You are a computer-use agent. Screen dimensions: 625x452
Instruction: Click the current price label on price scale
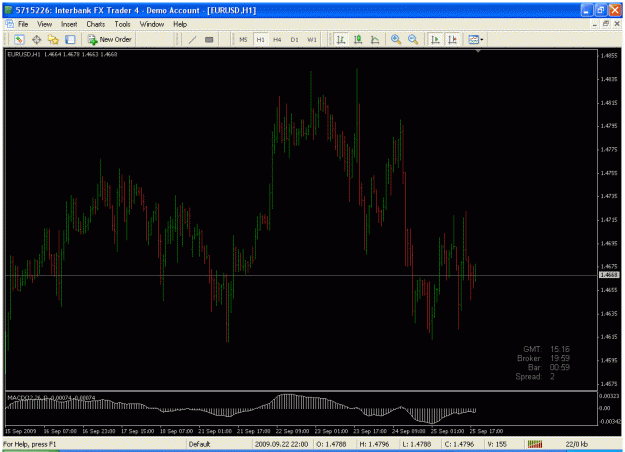[609, 275]
